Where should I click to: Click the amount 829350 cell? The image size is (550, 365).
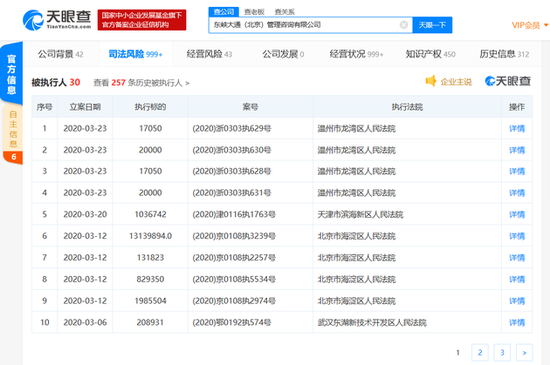pyautogui.click(x=150, y=279)
